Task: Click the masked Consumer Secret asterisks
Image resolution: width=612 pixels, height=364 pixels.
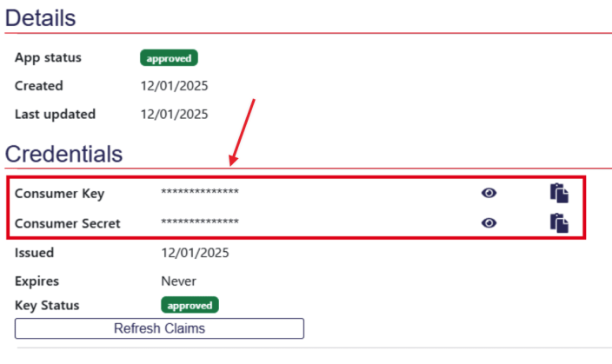Action: tap(200, 223)
